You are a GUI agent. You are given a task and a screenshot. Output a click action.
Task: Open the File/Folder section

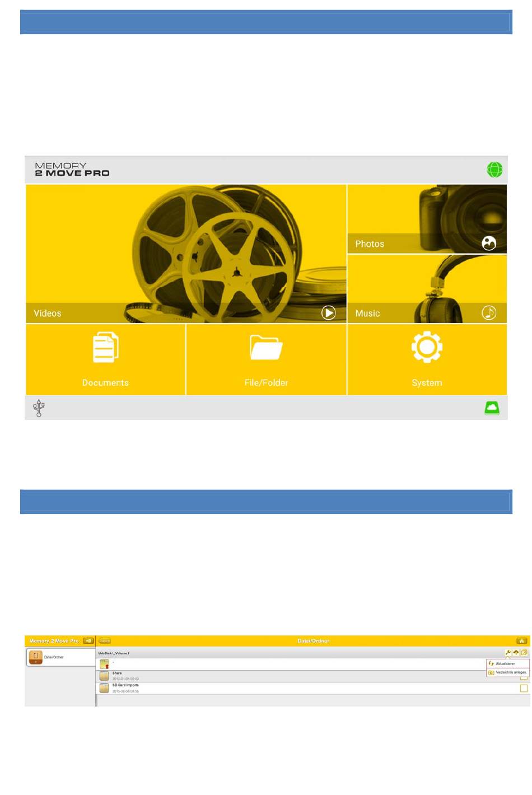(x=266, y=359)
